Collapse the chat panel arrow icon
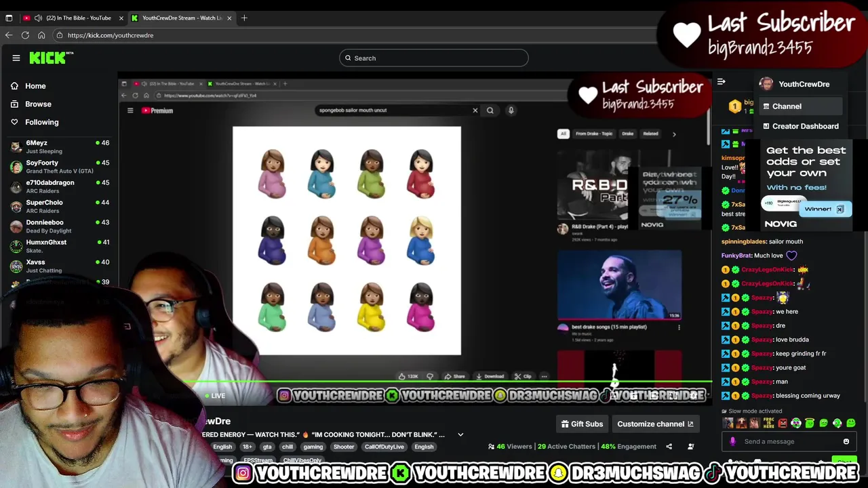 click(722, 82)
